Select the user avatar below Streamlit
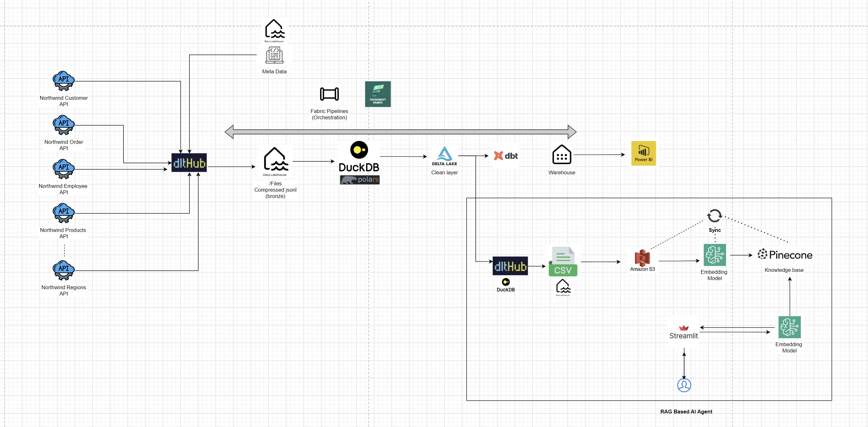This screenshot has height=427, width=868. click(684, 385)
